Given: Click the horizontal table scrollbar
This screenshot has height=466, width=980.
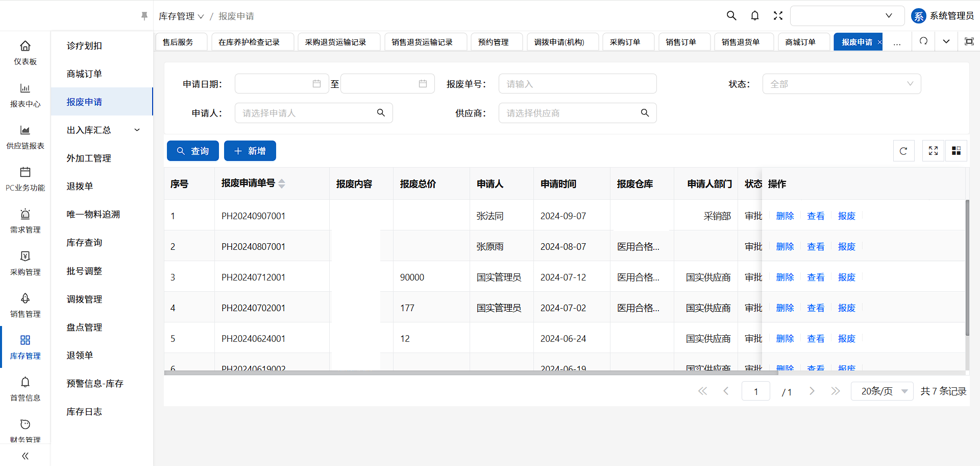Looking at the screenshot, I should 470,373.
